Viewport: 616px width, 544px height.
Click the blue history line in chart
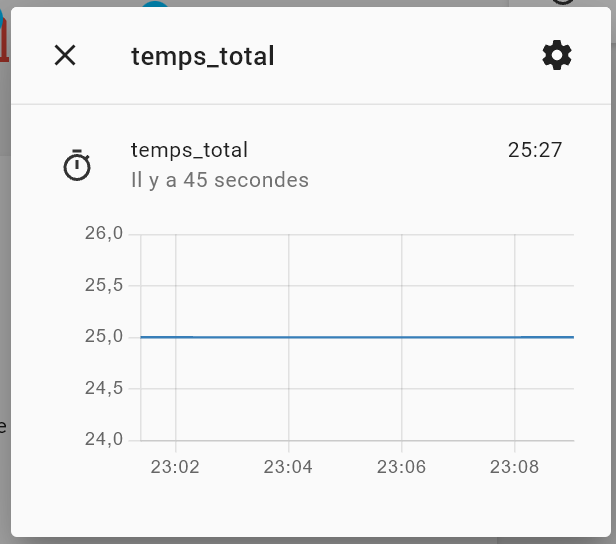coord(357,337)
